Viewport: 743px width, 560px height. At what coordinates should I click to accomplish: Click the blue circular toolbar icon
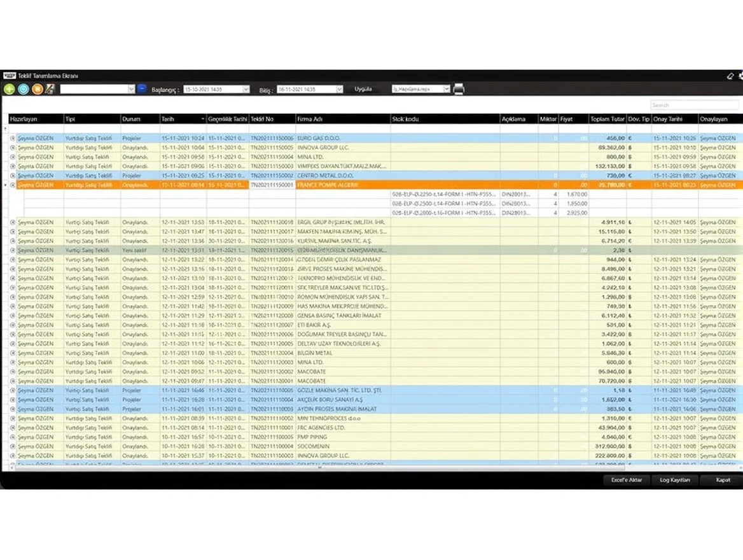coord(23,89)
